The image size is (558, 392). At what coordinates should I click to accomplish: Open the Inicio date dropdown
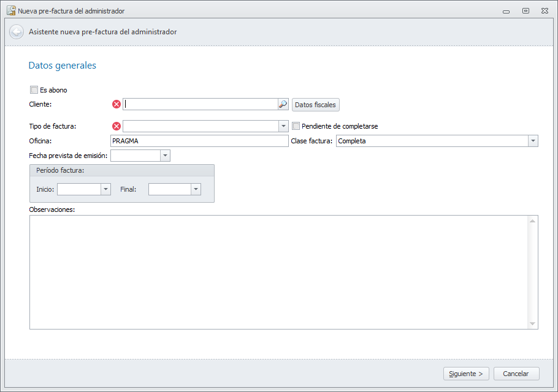click(x=105, y=189)
